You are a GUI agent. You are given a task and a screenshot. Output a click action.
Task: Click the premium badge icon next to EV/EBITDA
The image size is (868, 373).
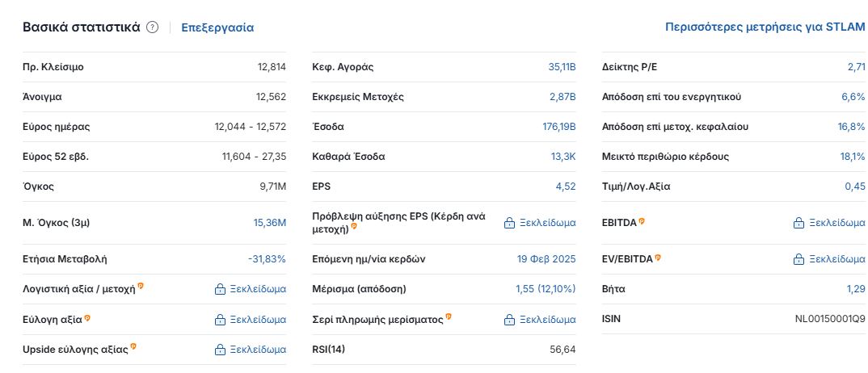point(658,258)
